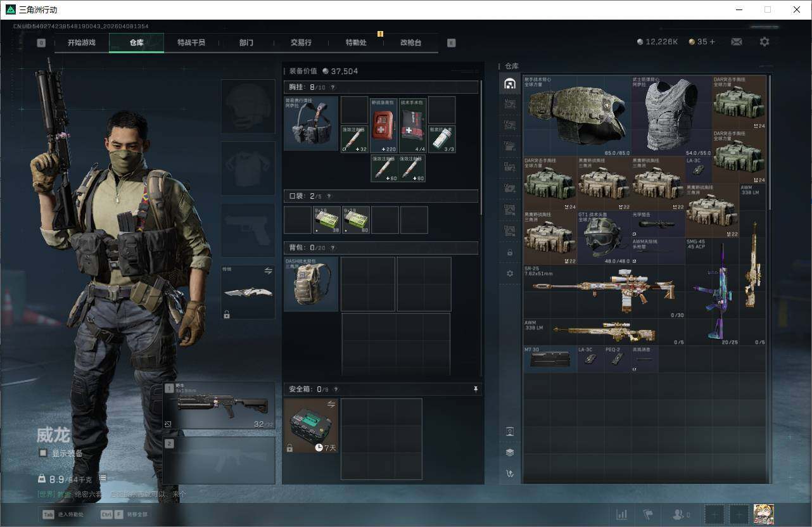Switch to the 部门 tab

click(x=246, y=42)
